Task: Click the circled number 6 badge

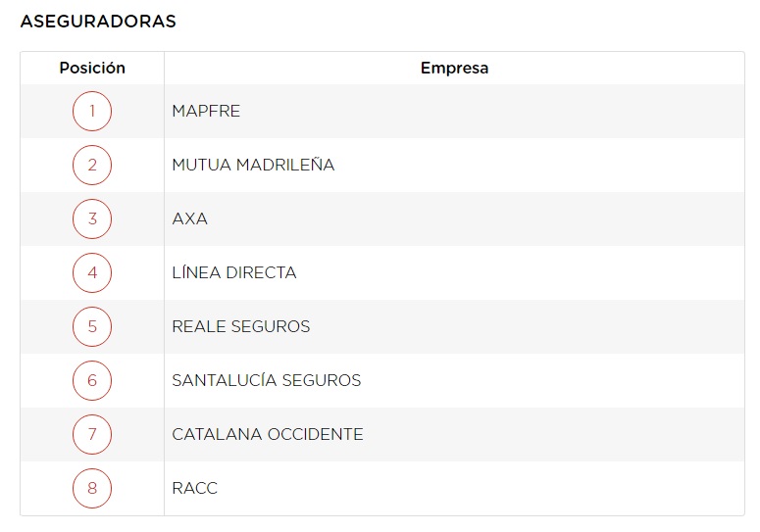Action: point(92,380)
